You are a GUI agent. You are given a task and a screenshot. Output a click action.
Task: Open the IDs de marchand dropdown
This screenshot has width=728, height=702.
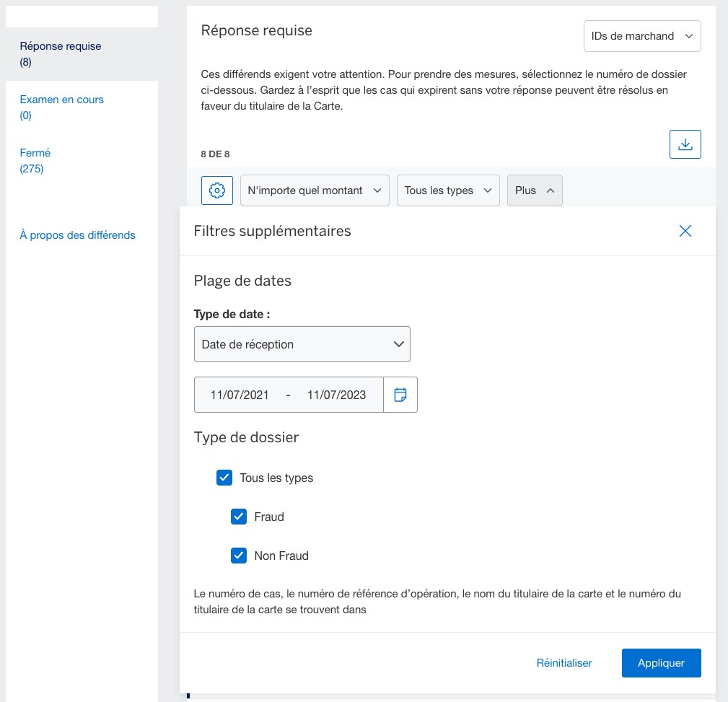[641, 35]
